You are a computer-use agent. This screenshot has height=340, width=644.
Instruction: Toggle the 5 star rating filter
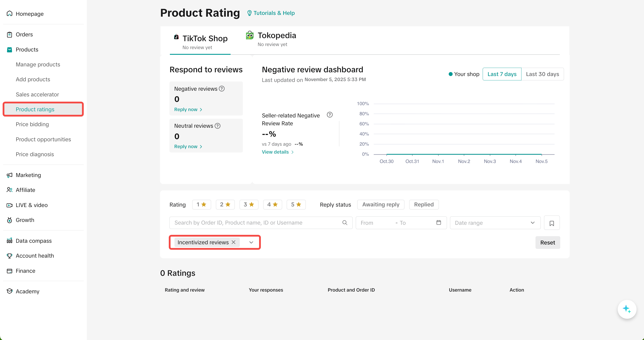(x=296, y=204)
